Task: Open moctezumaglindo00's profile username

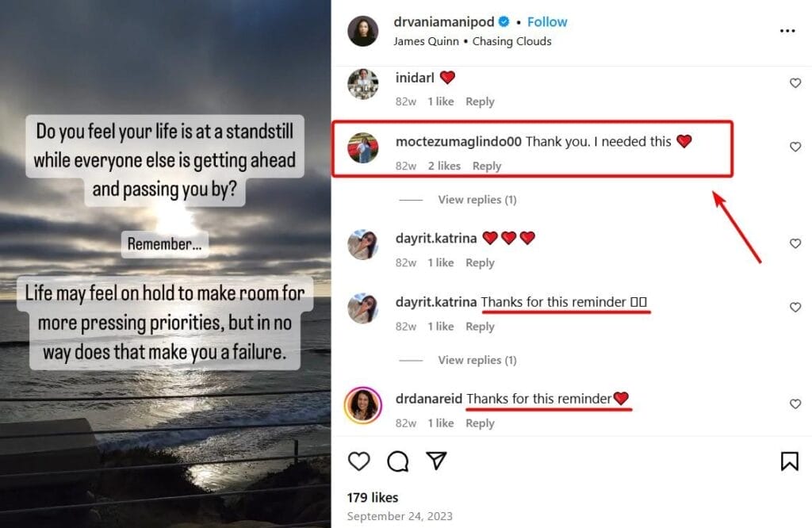Action: (458, 142)
